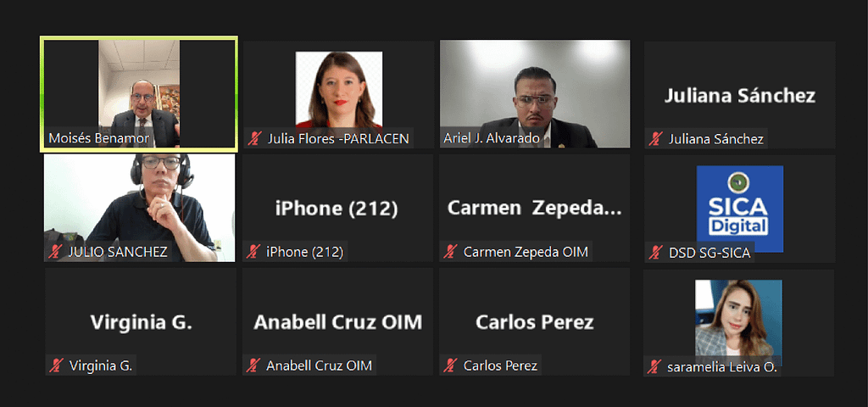Click the Moisés Benamor name label
This screenshot has height=407, width=868.
[x=98, y=138]
